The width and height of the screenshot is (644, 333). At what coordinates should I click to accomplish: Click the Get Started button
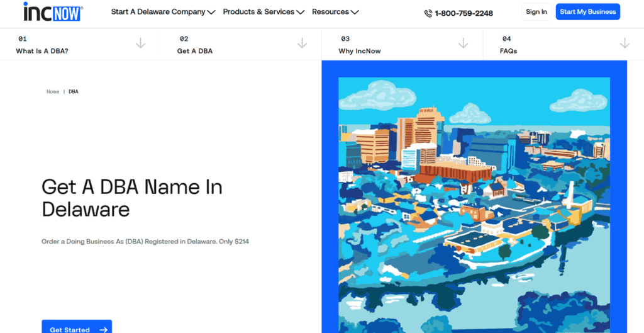[77, 327]
